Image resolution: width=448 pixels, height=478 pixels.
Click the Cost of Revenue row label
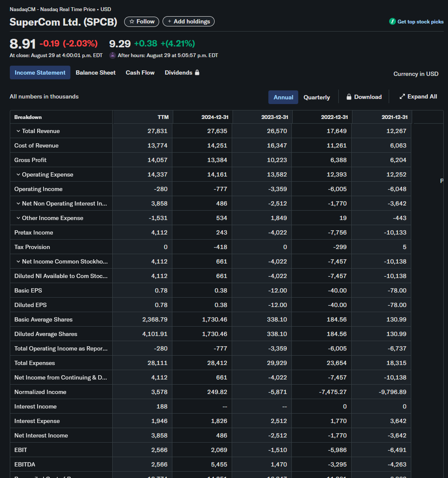(36, 145)
